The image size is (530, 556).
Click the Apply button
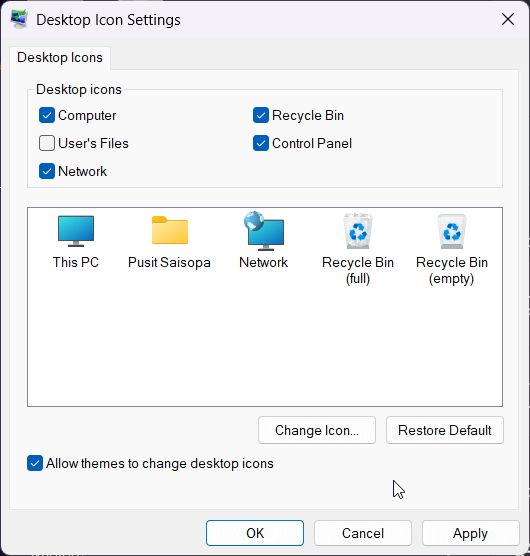(470, 533)
